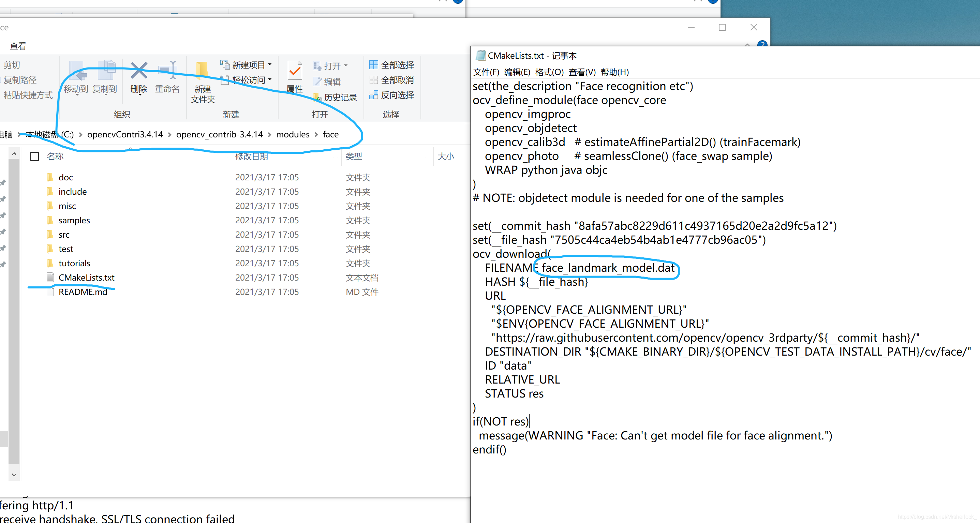Switch to the View (查看) ribbon tab

coord(18,46)
